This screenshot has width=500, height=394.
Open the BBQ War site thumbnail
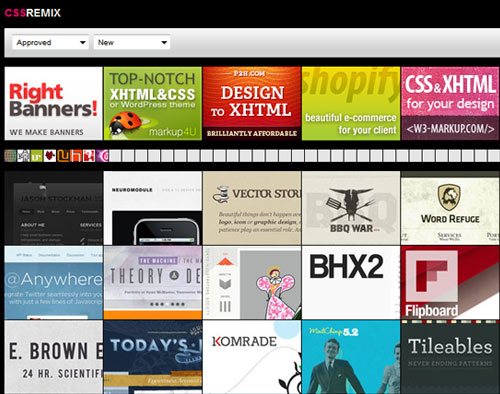point(351,208)
